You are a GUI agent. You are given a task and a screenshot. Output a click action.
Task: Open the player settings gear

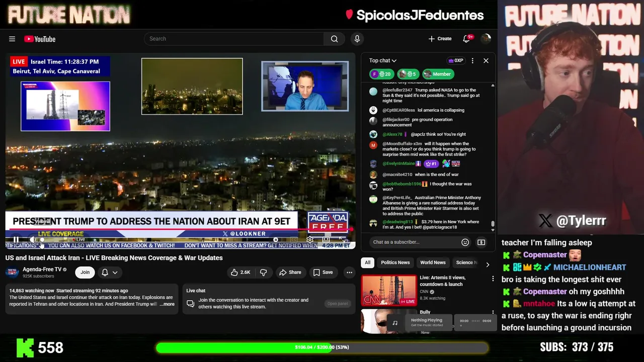click(x=310, y=240)
